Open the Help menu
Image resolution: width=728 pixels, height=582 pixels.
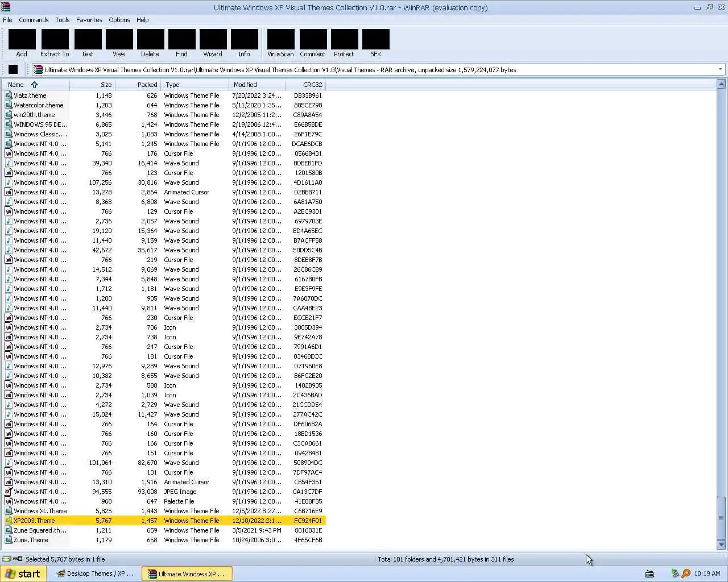coord(142,20)
